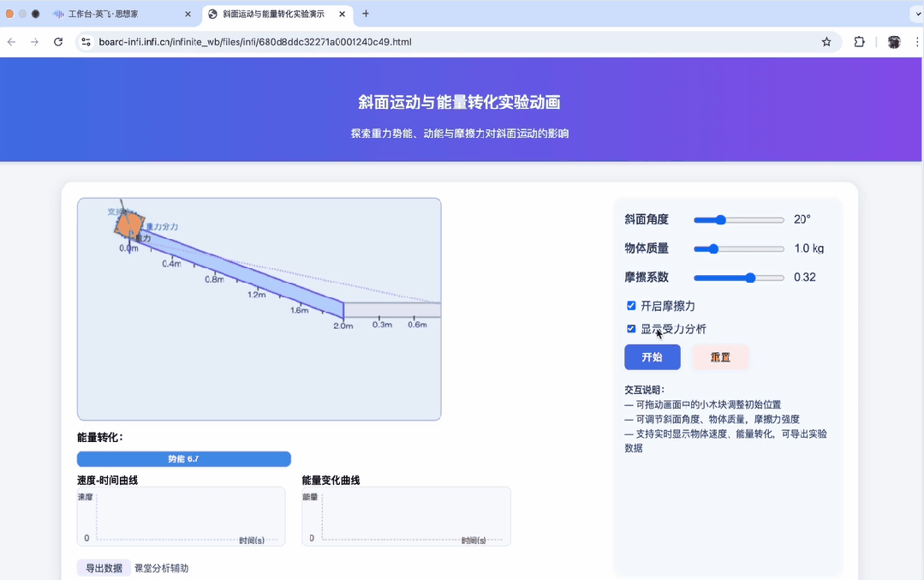The height and width of the screenshot is (580, 924).
Task: Click the 势能 6.7 energy bar
Action: [x=184, y=458]
